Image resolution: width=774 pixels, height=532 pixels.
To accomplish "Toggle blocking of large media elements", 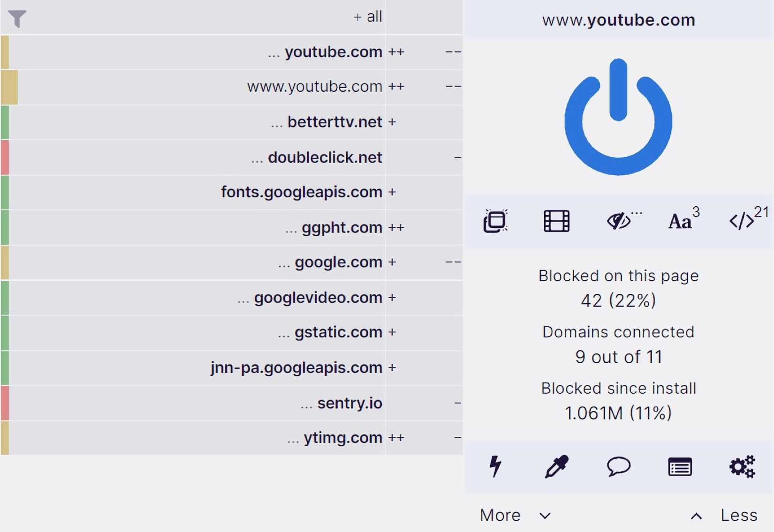I will tap(556, 221).
